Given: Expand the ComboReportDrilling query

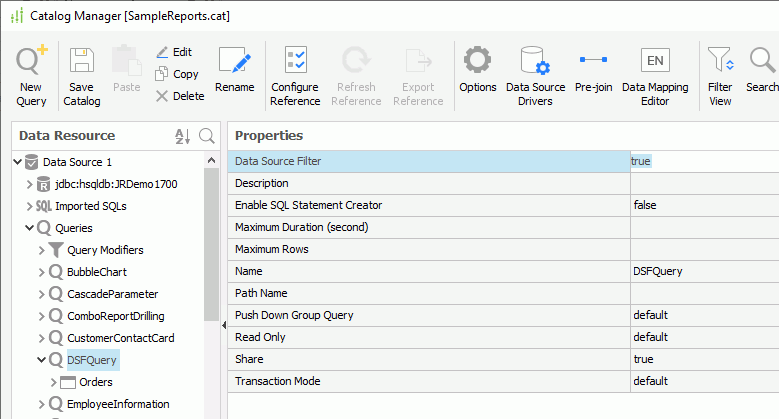Looking at the screenshot, I should click(x=42, y=316).
